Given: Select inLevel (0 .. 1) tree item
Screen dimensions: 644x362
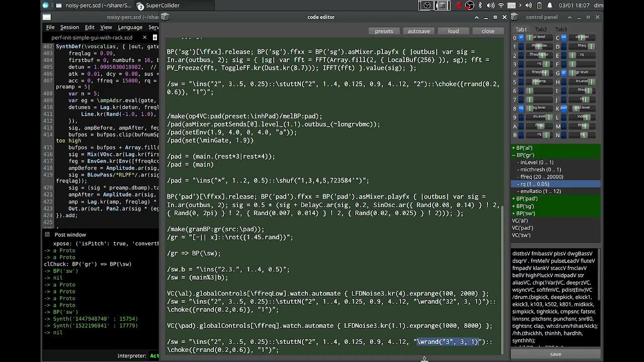Looking at the screenshot, I should tap(556, 162).
